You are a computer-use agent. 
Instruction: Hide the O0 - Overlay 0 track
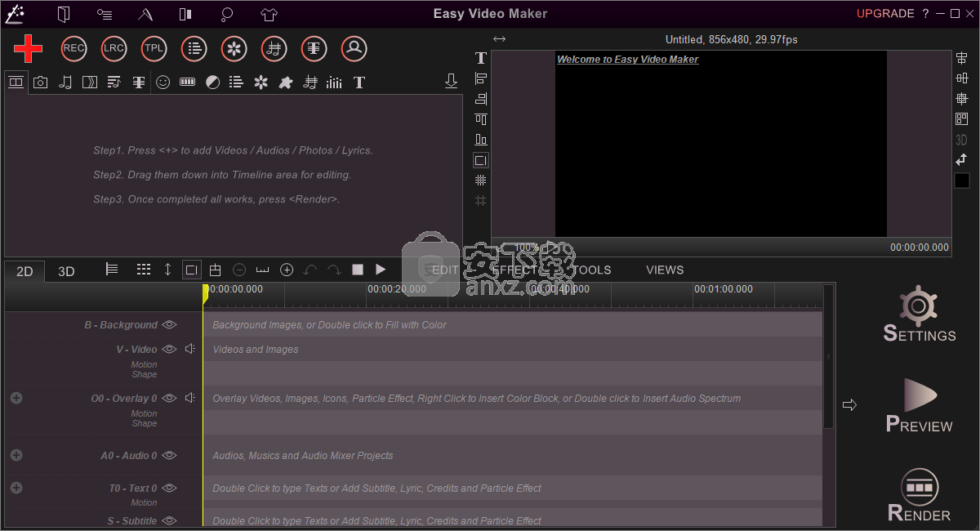pos(169,398)
